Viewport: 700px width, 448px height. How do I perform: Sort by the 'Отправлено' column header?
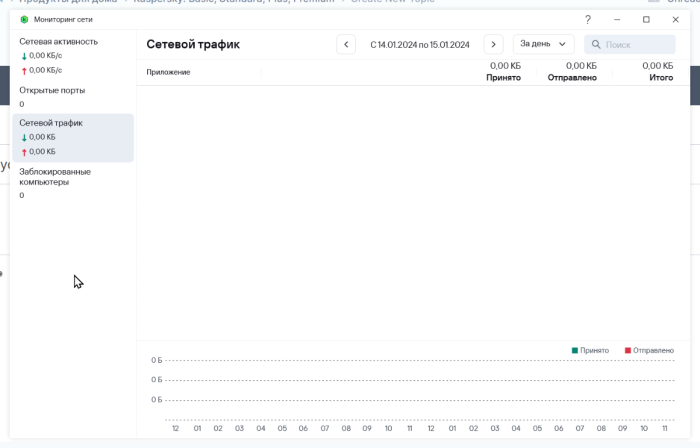coord(572,78)
